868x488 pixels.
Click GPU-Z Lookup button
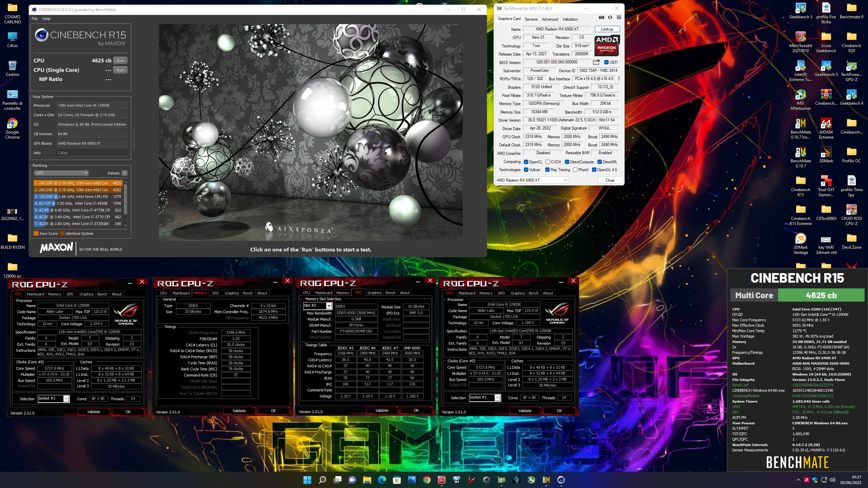click(607, 29)
